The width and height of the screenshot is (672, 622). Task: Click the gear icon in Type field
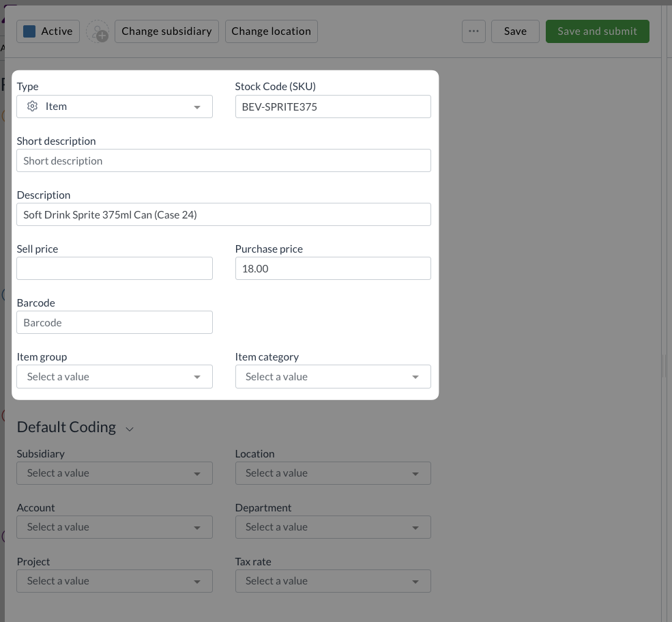coord(32,107)
